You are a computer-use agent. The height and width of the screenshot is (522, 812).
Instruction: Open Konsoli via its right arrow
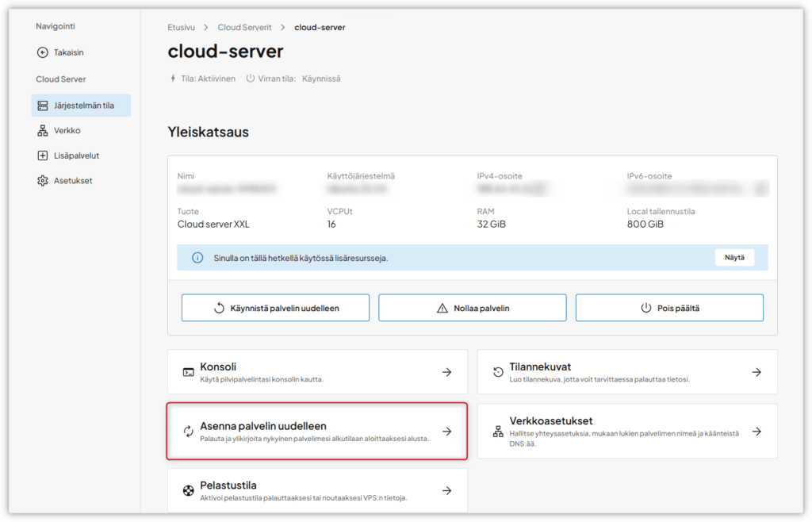click(447, 372)
